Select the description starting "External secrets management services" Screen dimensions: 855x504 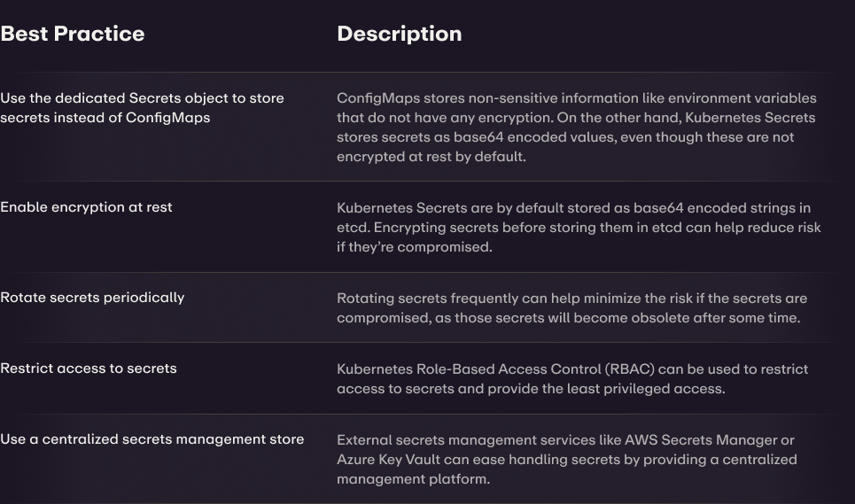(566, 460)
